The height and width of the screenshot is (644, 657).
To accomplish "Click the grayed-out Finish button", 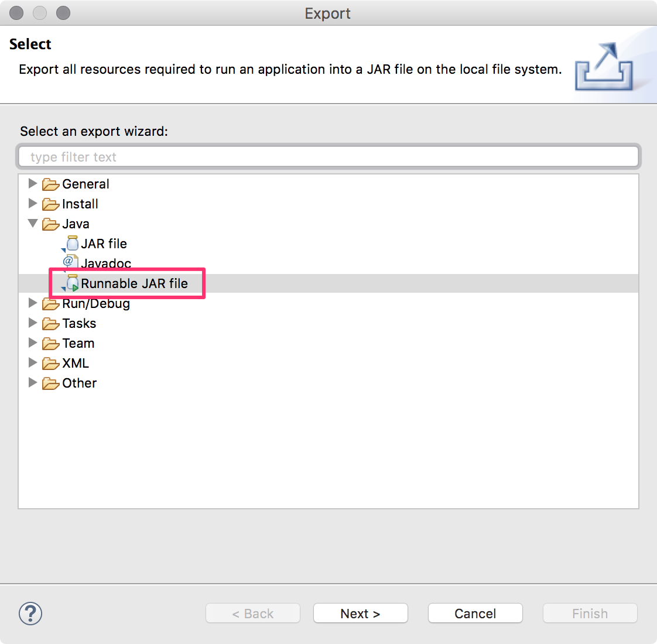I will coord(589,613).
